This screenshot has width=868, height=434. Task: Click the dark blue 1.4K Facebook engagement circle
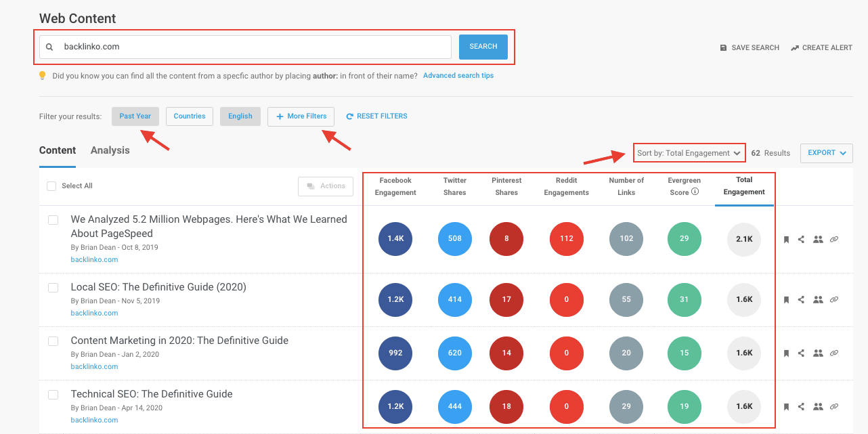[x=395, y=239]
